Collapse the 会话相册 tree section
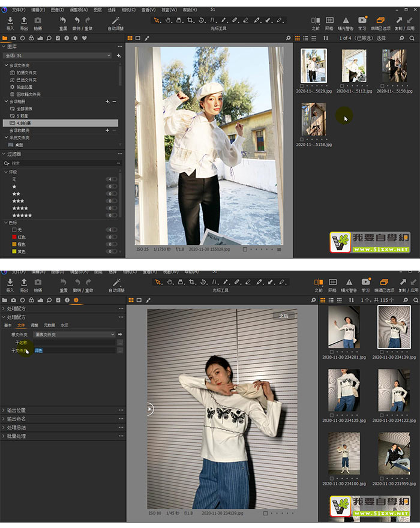 (x=6, y=101)
